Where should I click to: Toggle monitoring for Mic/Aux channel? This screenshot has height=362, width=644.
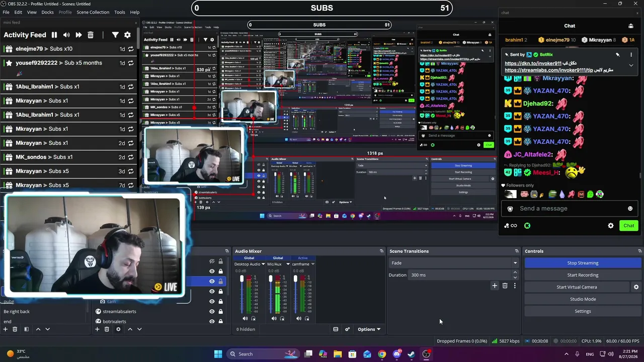point(282,318)
